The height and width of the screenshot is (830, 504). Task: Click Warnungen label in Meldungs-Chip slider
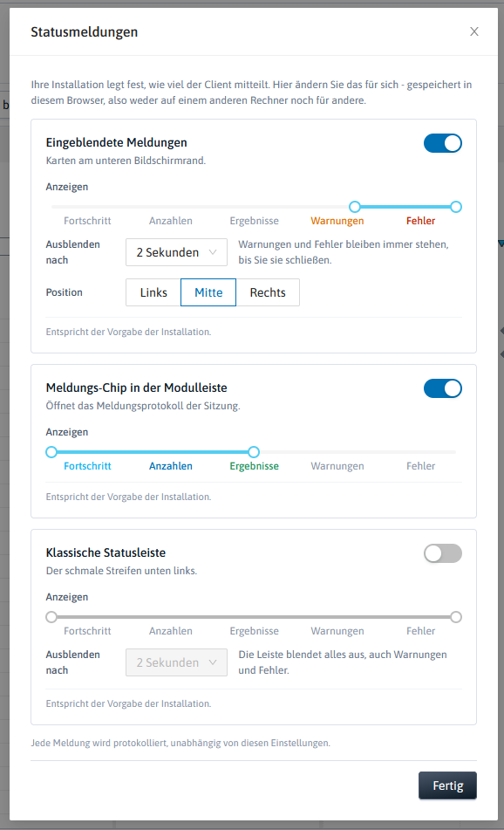(x=337, y=466)
